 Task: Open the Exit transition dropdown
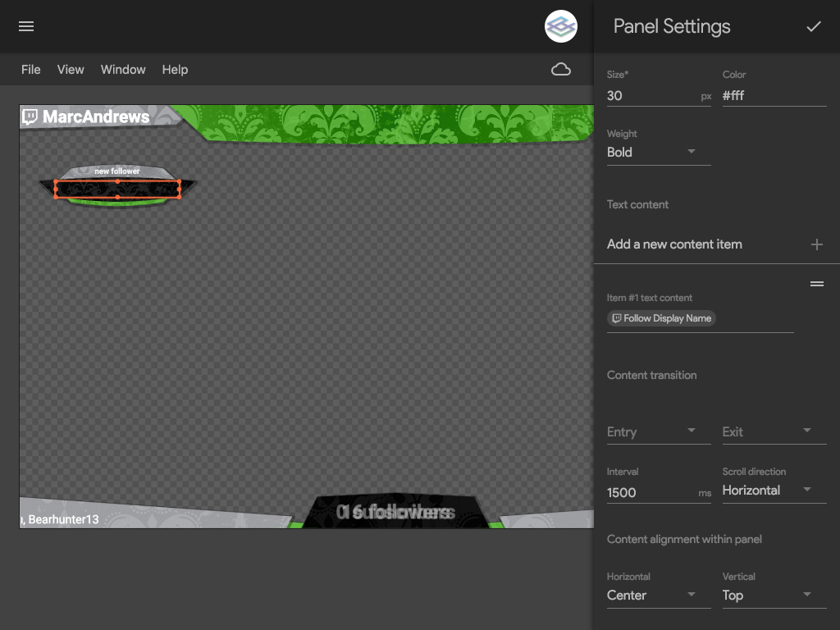[774, 431]
